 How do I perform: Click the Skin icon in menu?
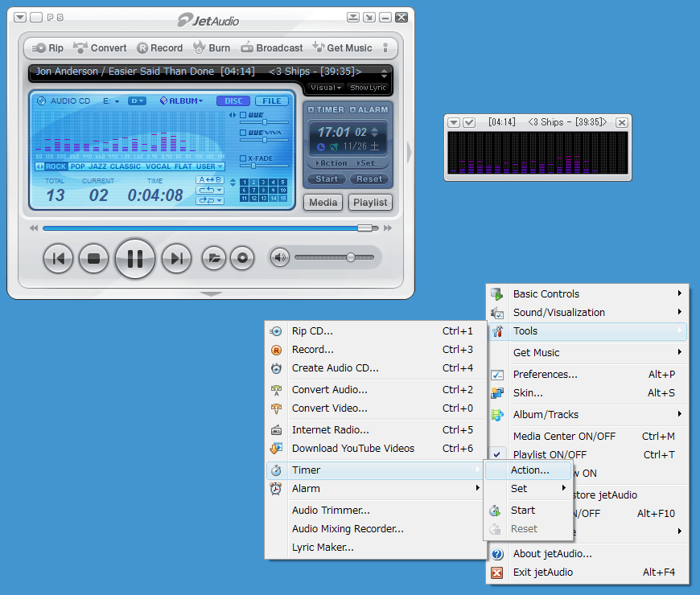click(497, 393)
